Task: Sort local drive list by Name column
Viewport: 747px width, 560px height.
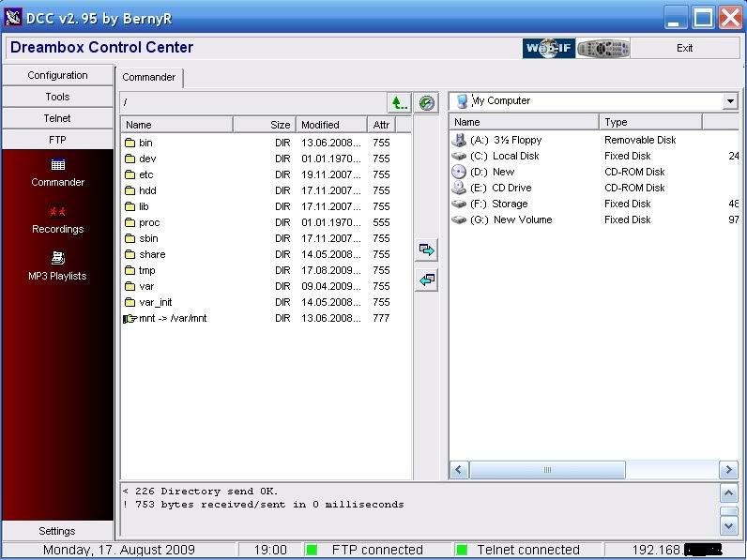Action: tap(524, 122)
